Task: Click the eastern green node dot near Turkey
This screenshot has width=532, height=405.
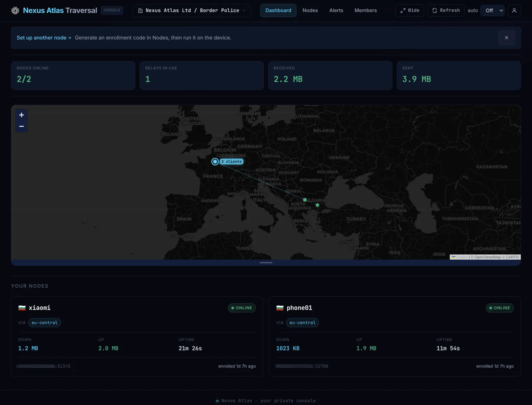Action: (x=318, y=205)
